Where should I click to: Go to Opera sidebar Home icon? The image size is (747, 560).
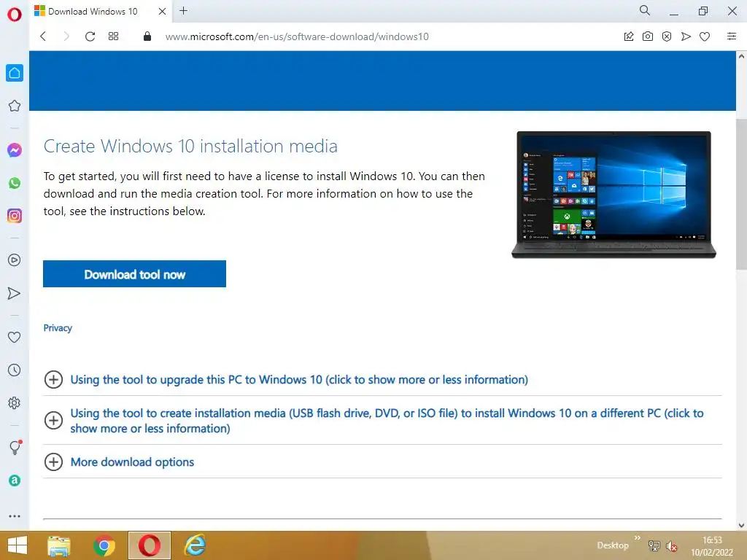click(15, 73)
